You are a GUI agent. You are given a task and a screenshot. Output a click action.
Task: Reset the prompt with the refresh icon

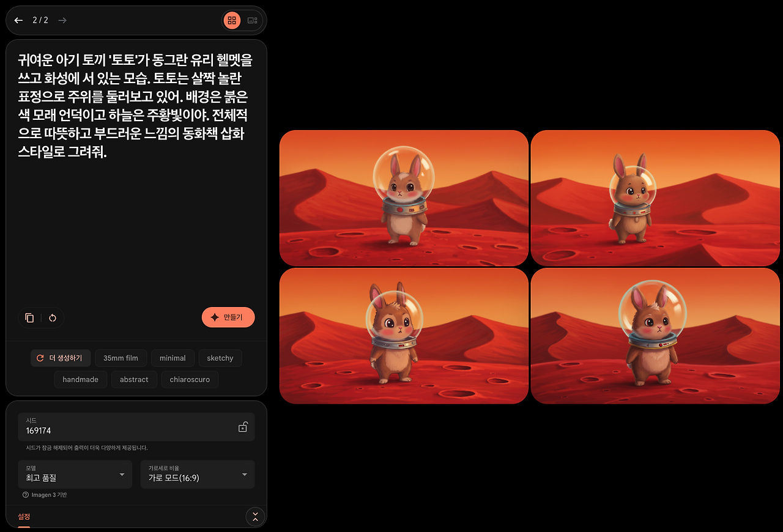pos(52,317)
